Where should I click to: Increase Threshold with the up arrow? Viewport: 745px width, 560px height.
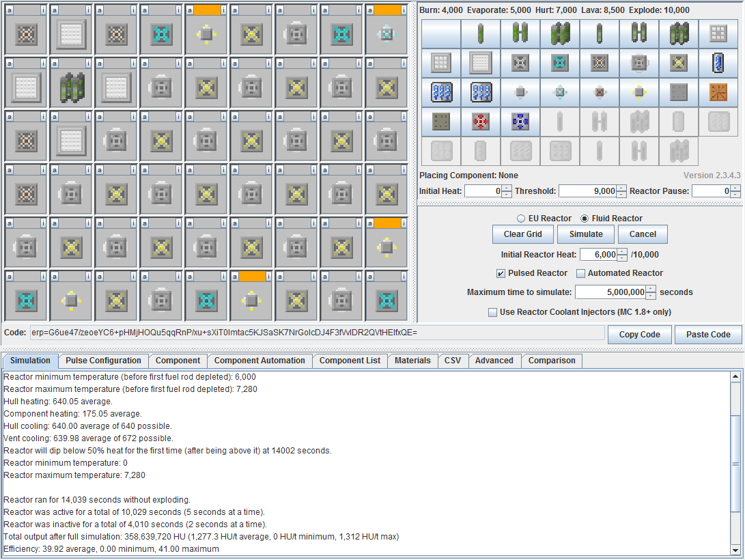pyautogui.click(x=621, y=188)
